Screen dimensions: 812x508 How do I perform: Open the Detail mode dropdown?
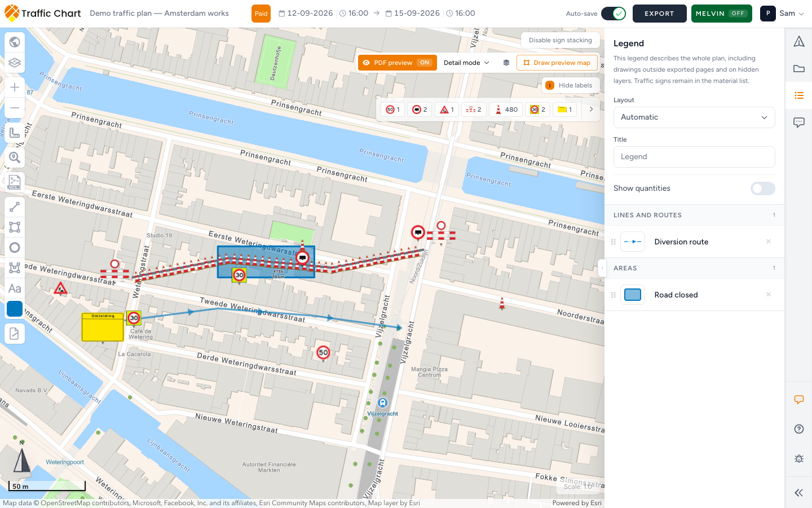(466, 63)
